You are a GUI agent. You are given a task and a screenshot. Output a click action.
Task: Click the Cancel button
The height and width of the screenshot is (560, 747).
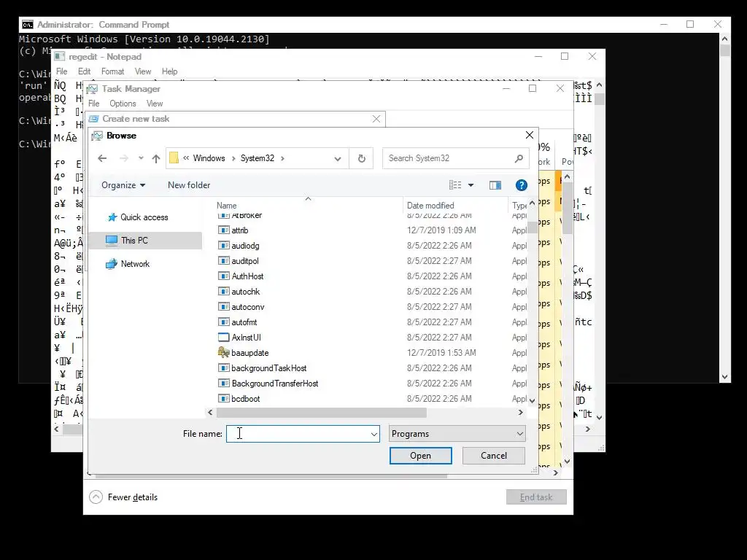[x=494, y=456]
